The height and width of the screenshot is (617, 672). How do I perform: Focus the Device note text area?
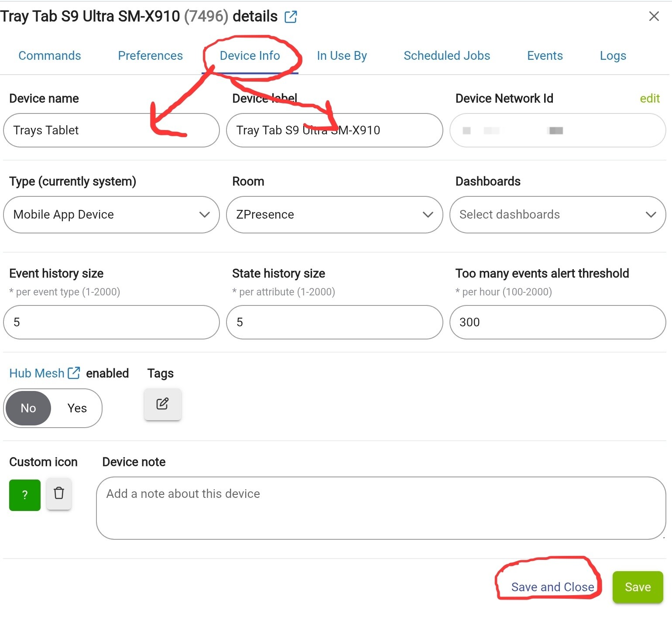click(381, 508)
